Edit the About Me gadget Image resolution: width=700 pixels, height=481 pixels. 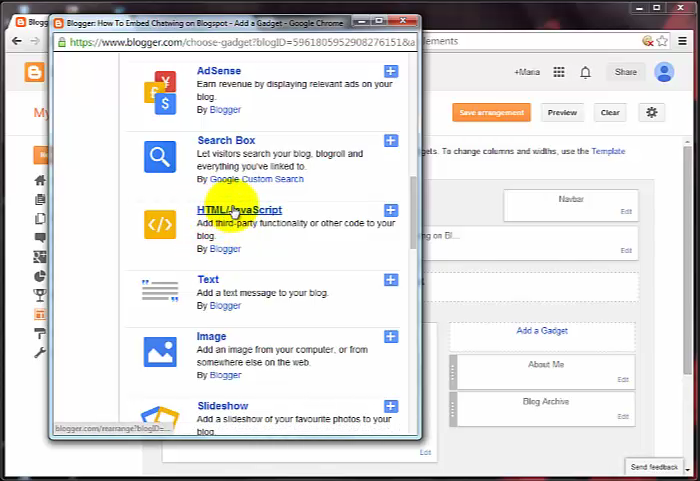tap(623, 380)
